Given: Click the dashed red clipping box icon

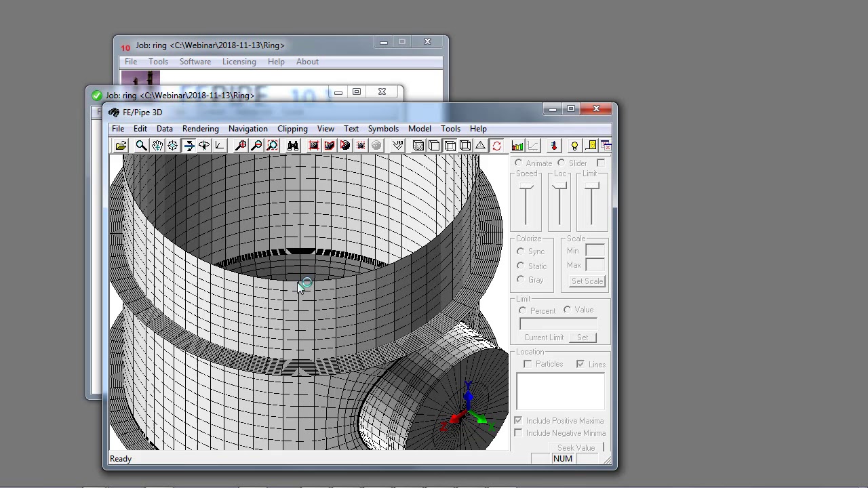Looking at the screenshot, I should tap(361, 146).
